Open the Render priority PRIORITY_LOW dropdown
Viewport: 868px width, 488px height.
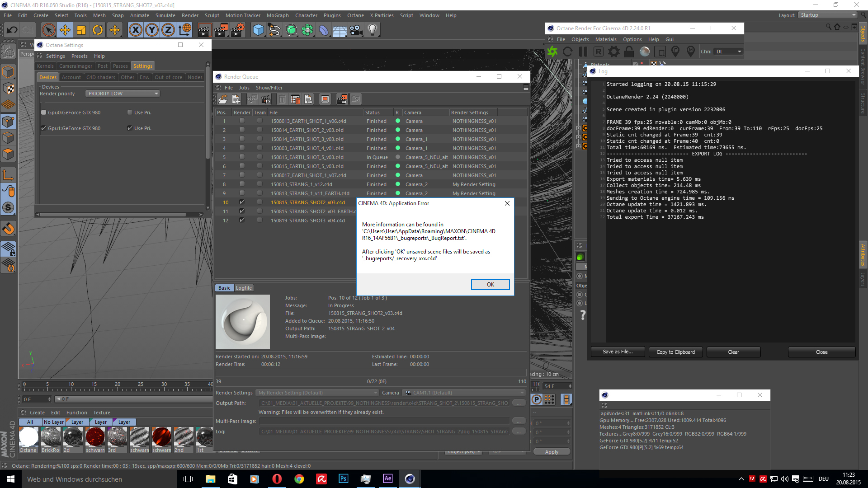click(x=123, y=94)
